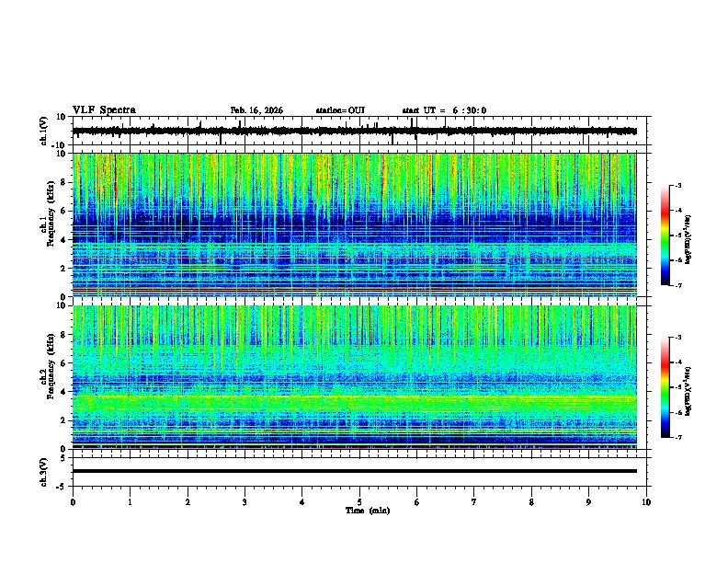
Task: Click the ch.1 'Frequency (kHz)' axis label
Action: 51,214
